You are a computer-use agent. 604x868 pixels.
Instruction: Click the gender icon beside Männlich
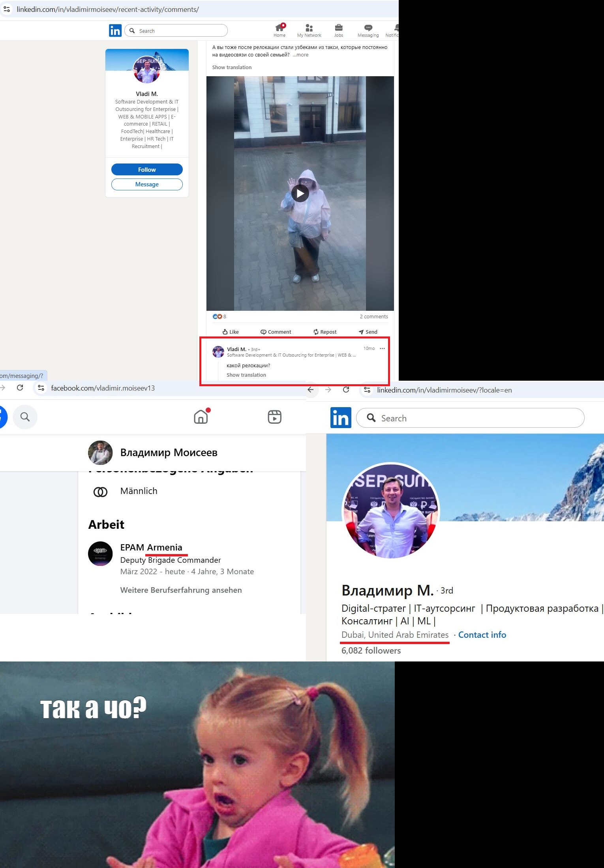100,492
